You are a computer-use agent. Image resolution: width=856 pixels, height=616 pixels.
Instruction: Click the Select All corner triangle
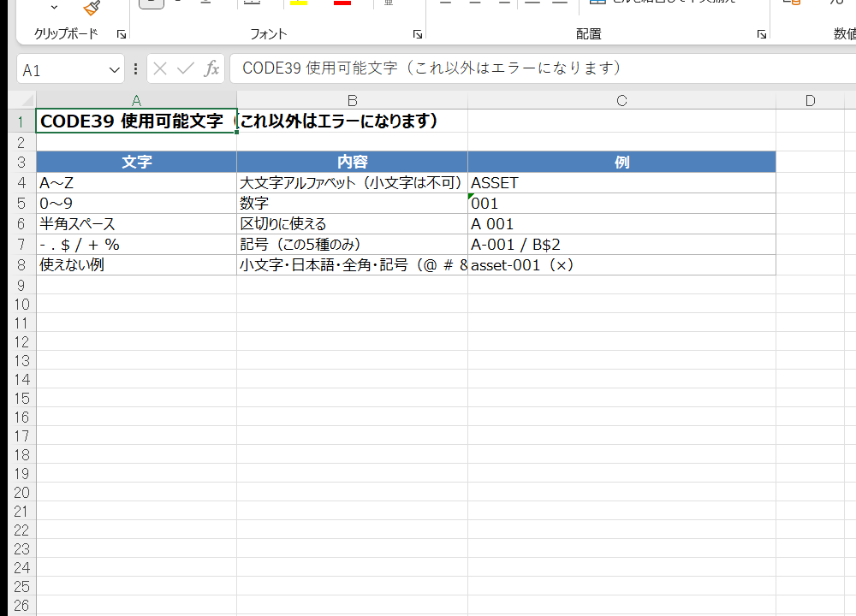point(27,100)
